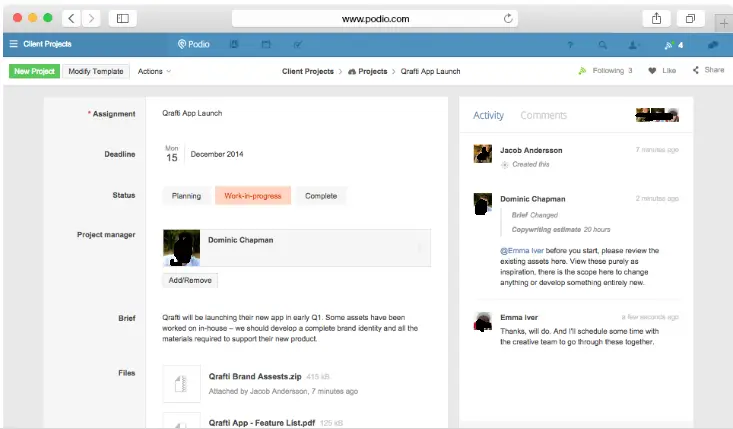This screenshot has height=429, width=733.
Task: Click the Qrafti App Launch assignment title
Action: click(x=192, y=113)
